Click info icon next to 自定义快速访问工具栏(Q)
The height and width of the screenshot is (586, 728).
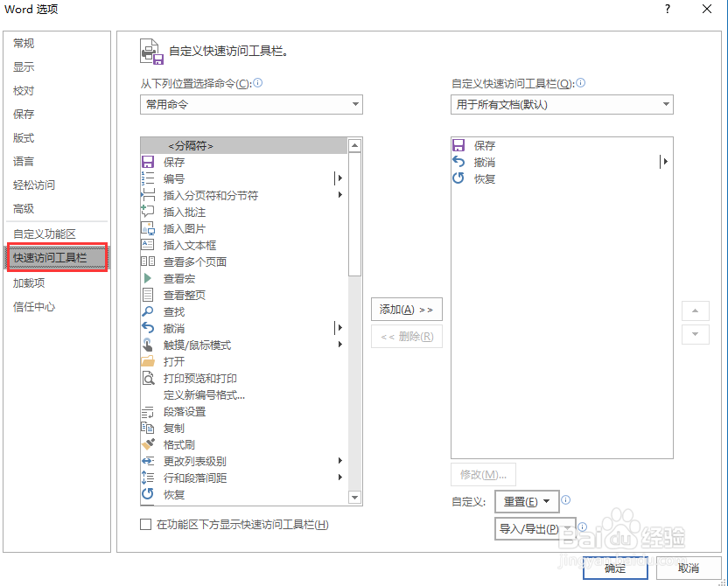click(x=580, y=82)
